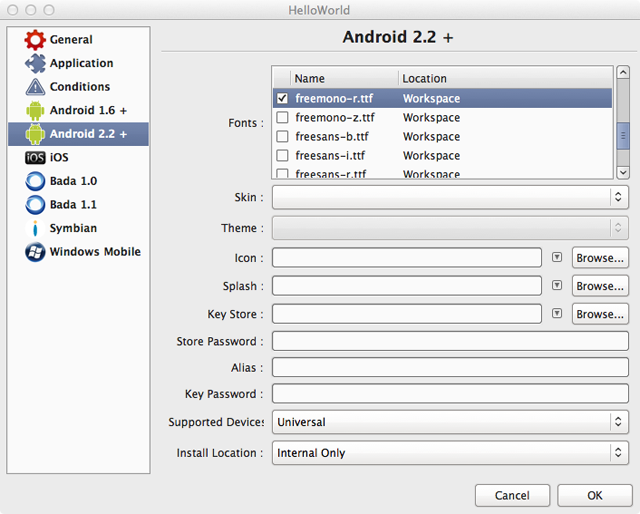Click into the Store Password field

pos(450,341)
